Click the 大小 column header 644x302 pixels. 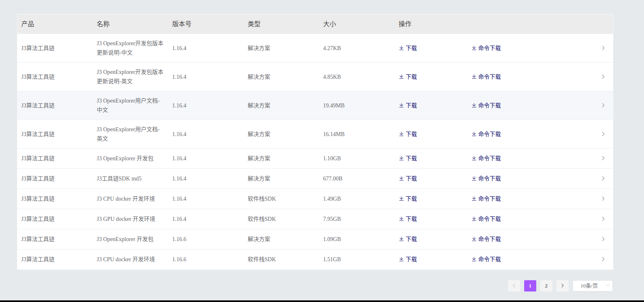coord(329,24)
